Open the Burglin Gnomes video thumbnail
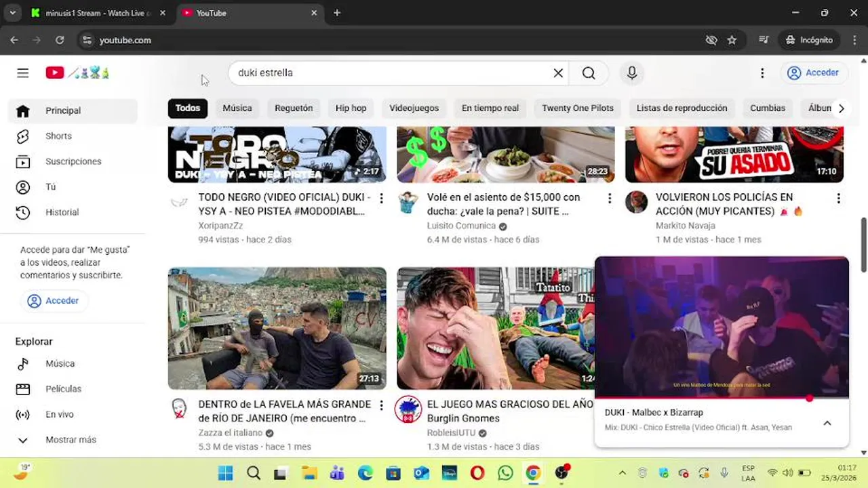Viewport: 868px width, 488px height. (495, 328)
